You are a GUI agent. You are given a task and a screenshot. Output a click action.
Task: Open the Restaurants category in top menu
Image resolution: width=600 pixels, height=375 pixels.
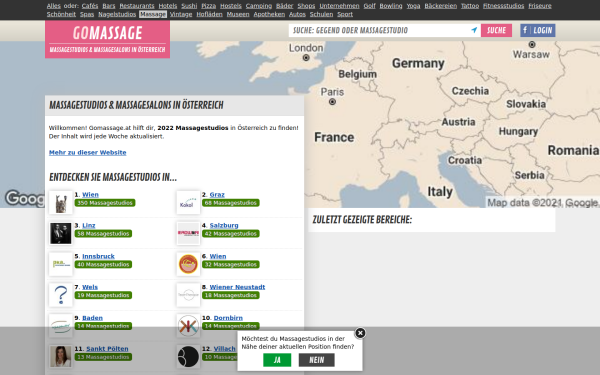(137, 6)
